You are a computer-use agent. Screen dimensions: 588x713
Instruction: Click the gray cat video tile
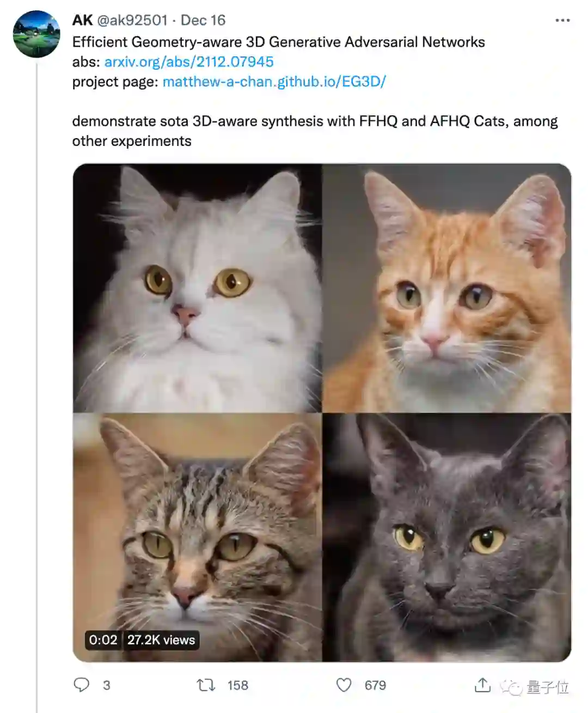447,537
